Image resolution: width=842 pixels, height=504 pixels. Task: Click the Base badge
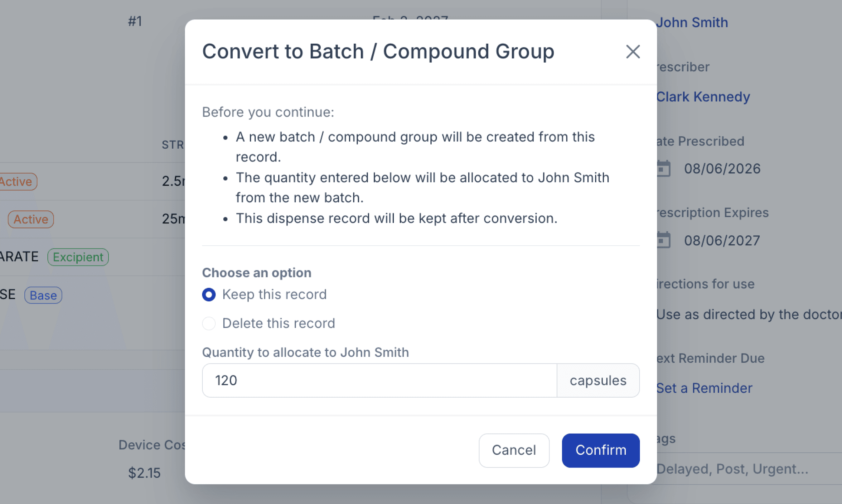(x=43, y=295)
